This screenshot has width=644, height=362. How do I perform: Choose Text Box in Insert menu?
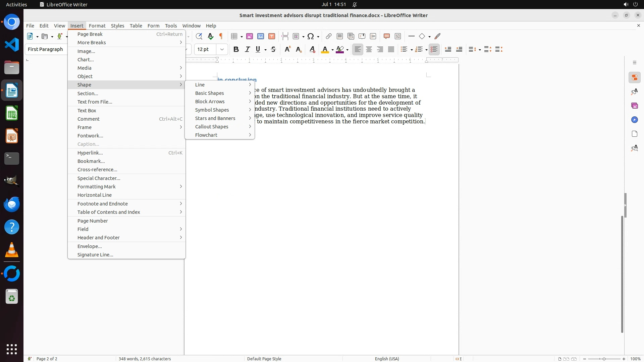tap(87, 111)
